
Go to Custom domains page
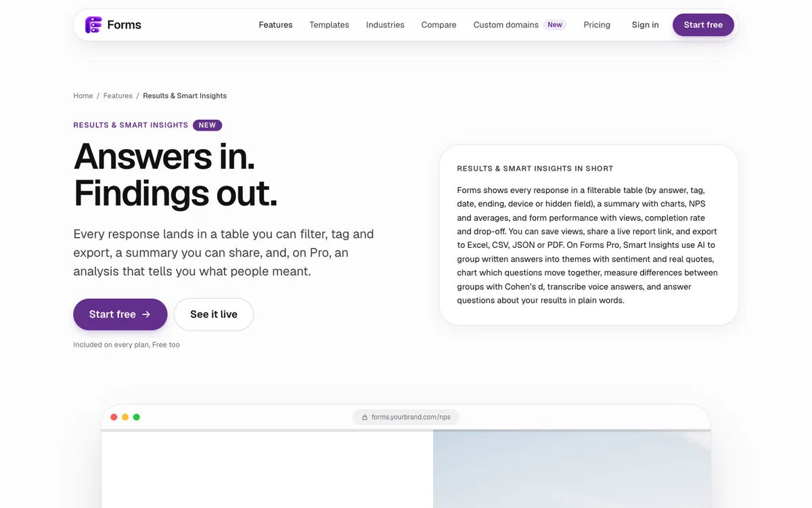click(506, 25)
